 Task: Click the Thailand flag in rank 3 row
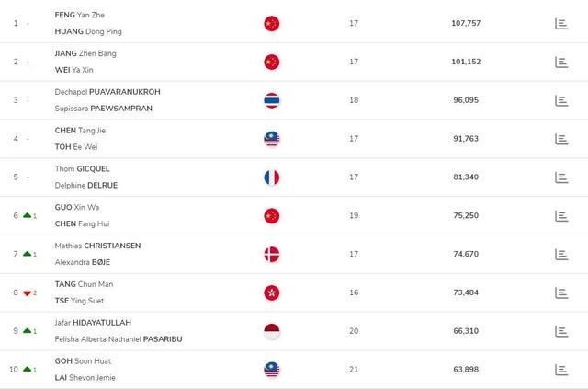(x=271, y=100)
